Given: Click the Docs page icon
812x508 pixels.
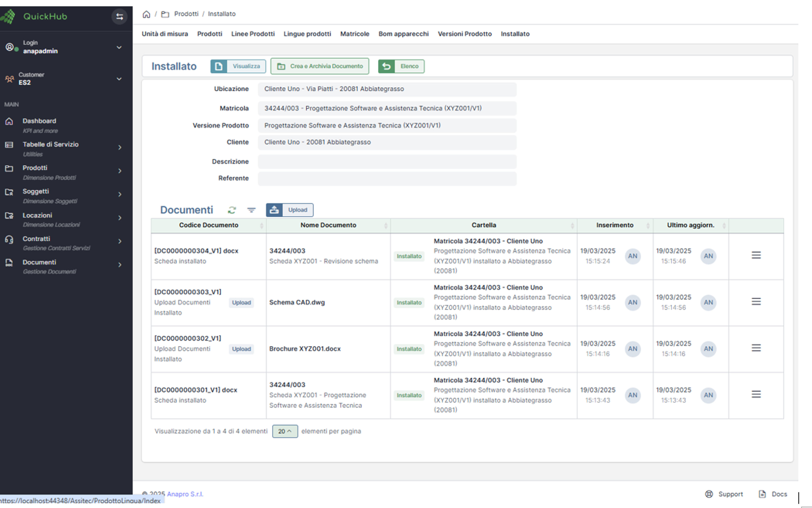Looking at the screenshot, I should tap(762, 494).
